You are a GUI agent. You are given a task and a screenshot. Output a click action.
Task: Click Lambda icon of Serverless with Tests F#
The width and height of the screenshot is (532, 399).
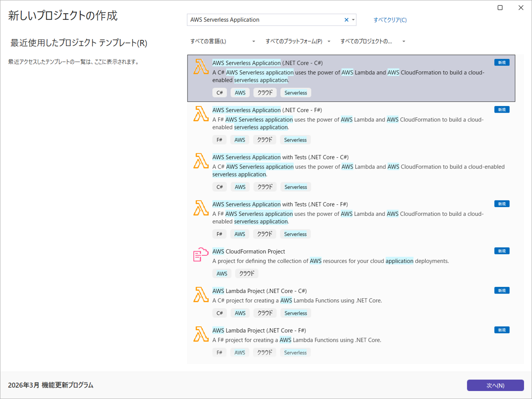[x=201, y=208]
